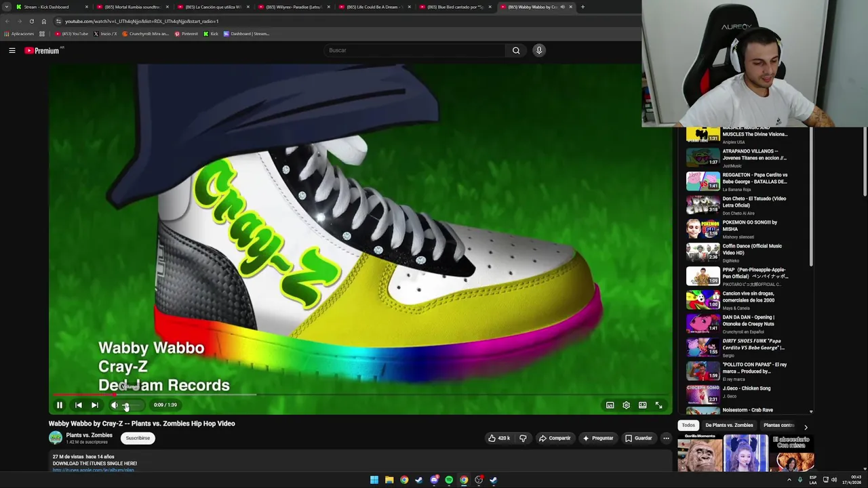868x488 pixels.
Task: Skip to the next video
Action: [x=95, y=405]
